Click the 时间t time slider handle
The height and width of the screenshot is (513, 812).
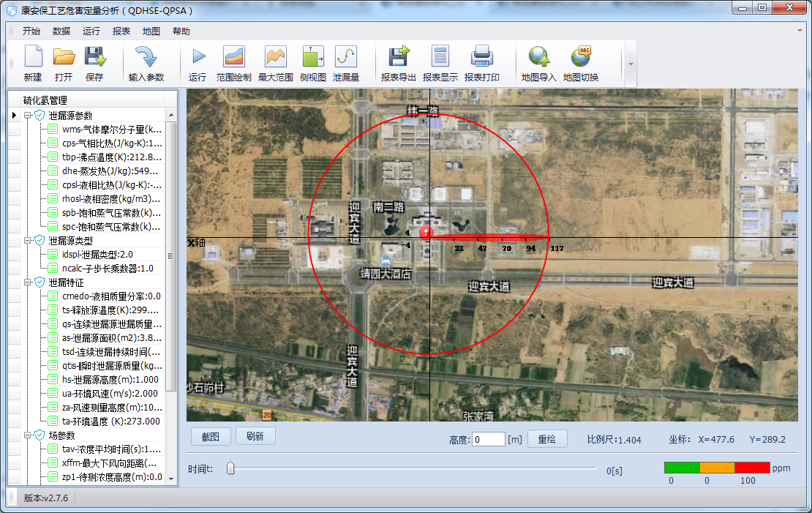tap(230, 468)
